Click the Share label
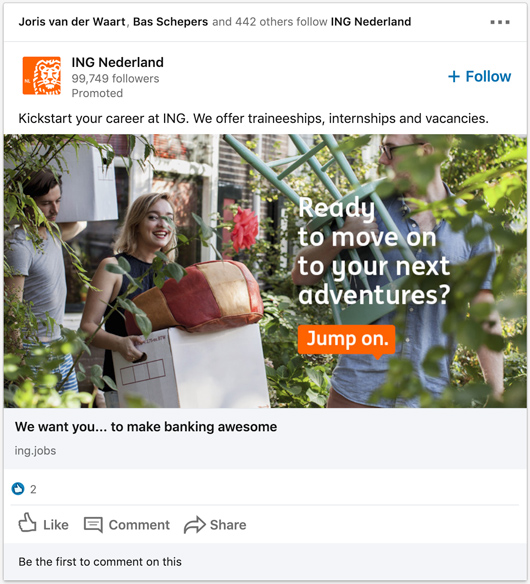The width and height of the screenshot is (530, 584). (228, 525)
